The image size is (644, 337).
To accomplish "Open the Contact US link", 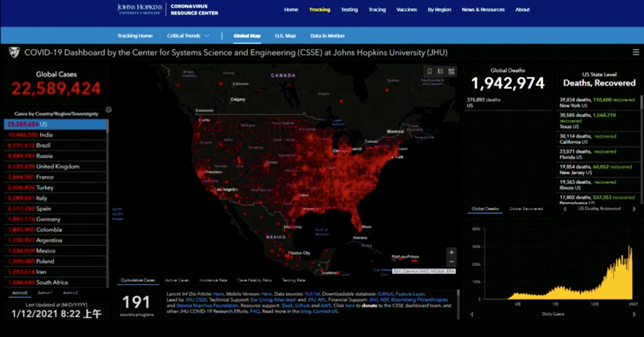I will [326, 311].
